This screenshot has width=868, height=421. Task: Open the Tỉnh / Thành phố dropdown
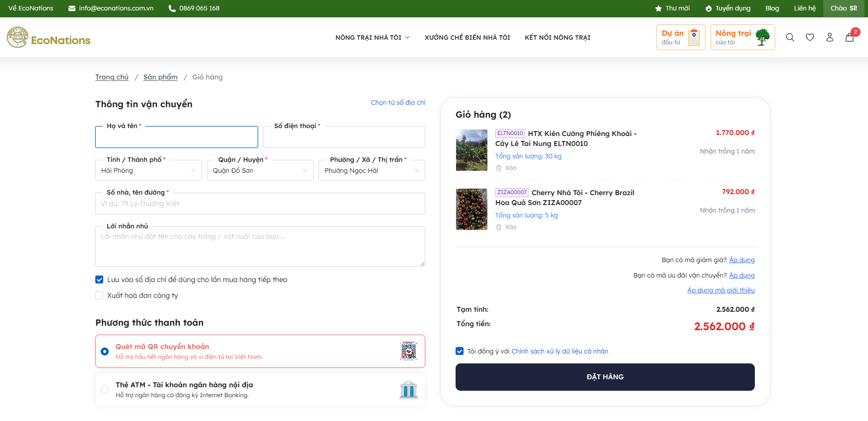coord(148,171)
